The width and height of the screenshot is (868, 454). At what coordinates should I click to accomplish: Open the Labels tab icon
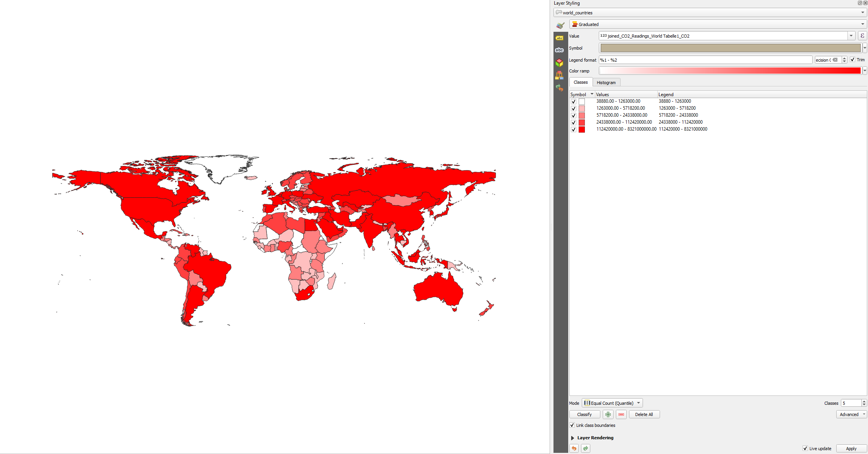560,38
